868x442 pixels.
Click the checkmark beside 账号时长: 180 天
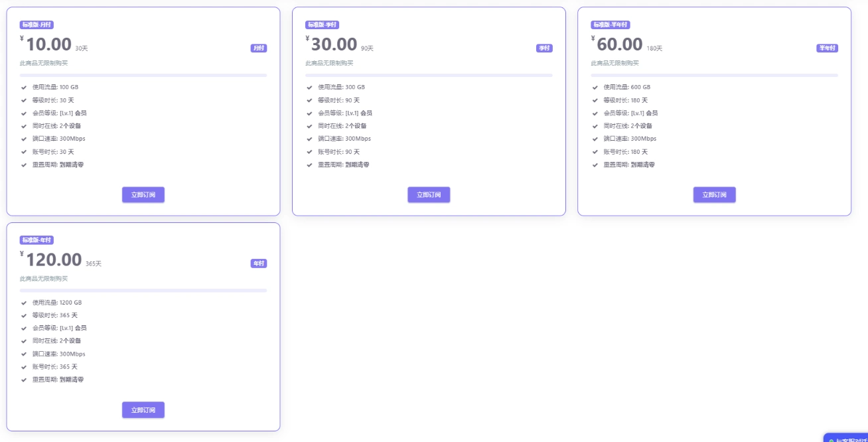[595, 152]
